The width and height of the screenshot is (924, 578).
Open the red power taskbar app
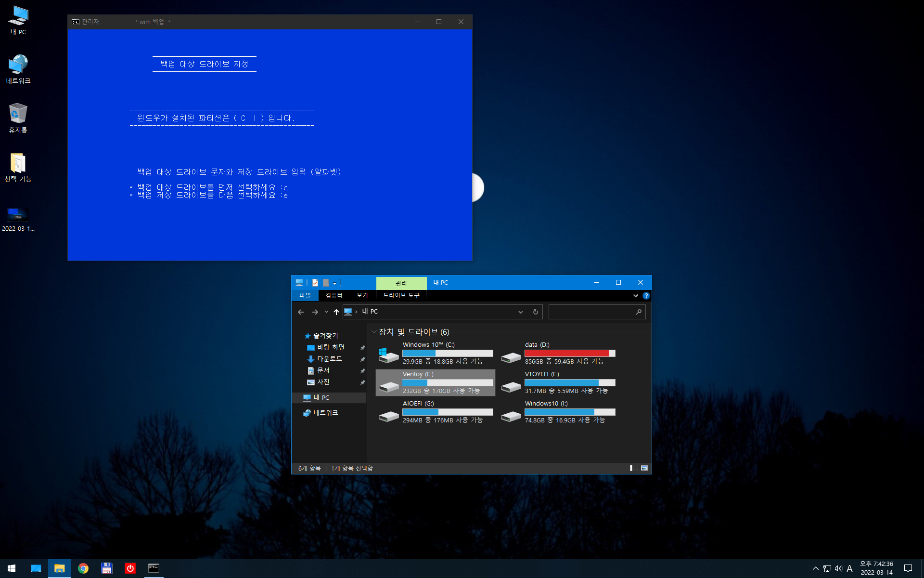(130, 568)
